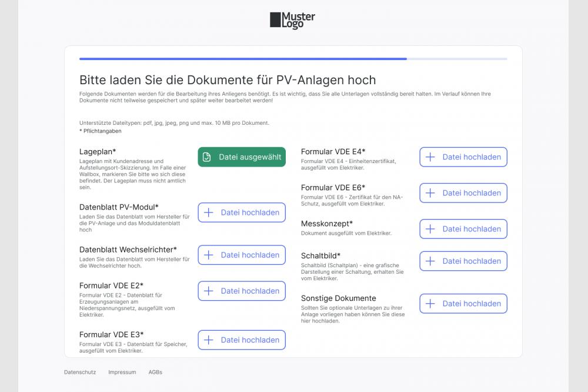Click the document icon in the green button
Screen dimensions: 588x392
[x=206, y=157]
